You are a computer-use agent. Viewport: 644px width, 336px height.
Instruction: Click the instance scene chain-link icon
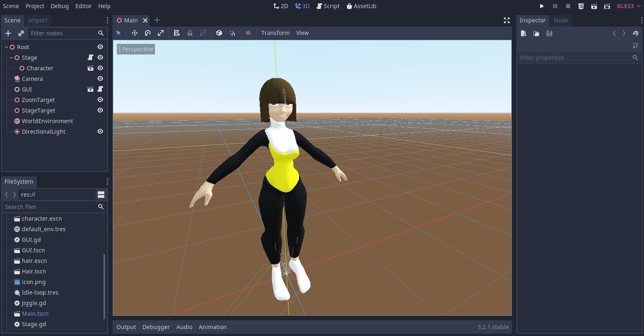pos(21,33)
